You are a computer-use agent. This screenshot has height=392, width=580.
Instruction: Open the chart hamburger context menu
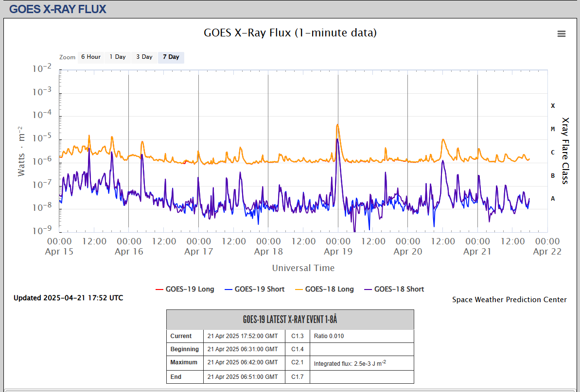click(x=562, y=34)
